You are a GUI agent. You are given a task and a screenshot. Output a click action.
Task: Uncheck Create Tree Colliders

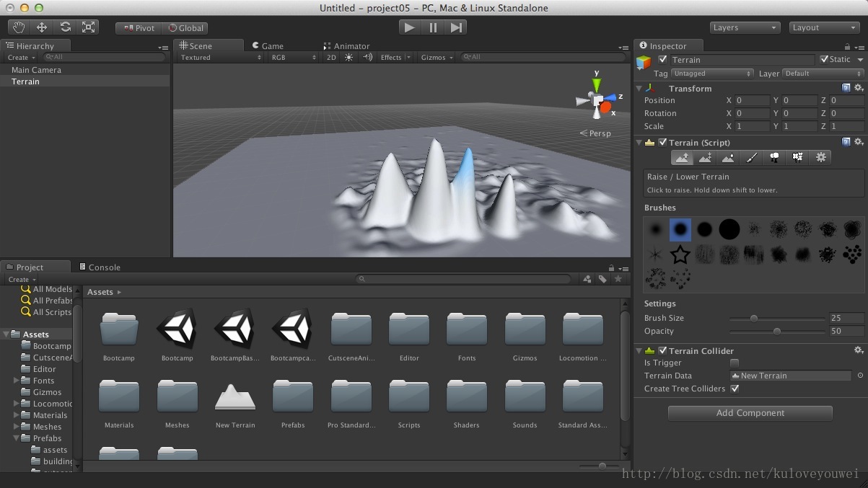point(735,389)
